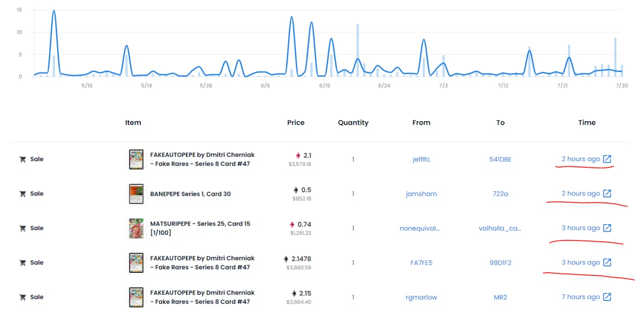Open BANEPEPE Series 1, Card 30 title
The height and width of the screenshot is (309, 644).
pos(190,194)
